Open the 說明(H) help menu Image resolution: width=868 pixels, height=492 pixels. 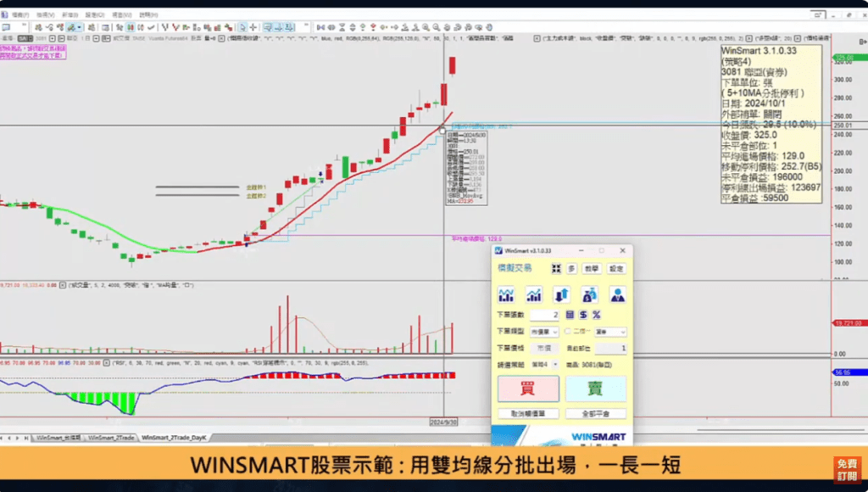pos(148,15)
